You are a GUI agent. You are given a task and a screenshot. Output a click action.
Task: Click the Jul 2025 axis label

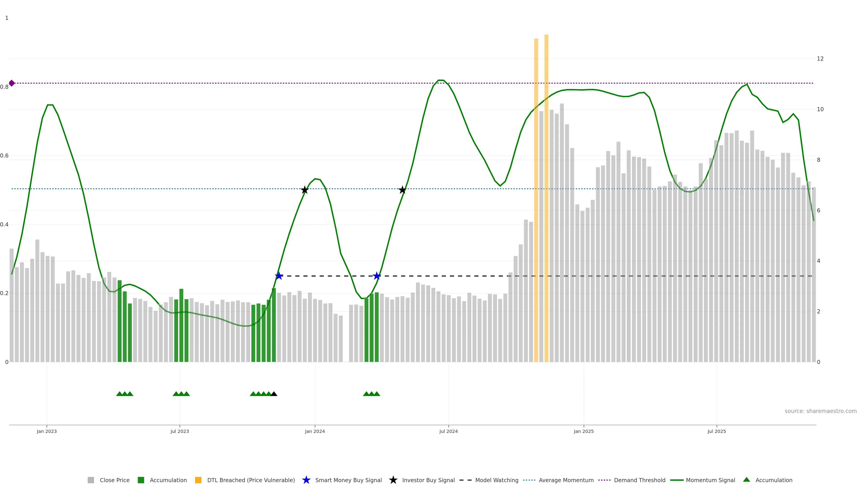[717, 432]
